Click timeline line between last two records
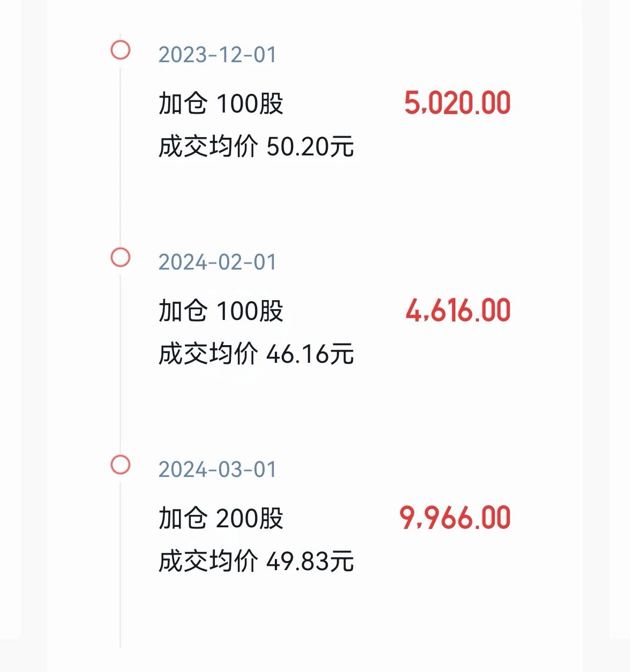Viewport: 630px width, 672px height. pos(121,361)
